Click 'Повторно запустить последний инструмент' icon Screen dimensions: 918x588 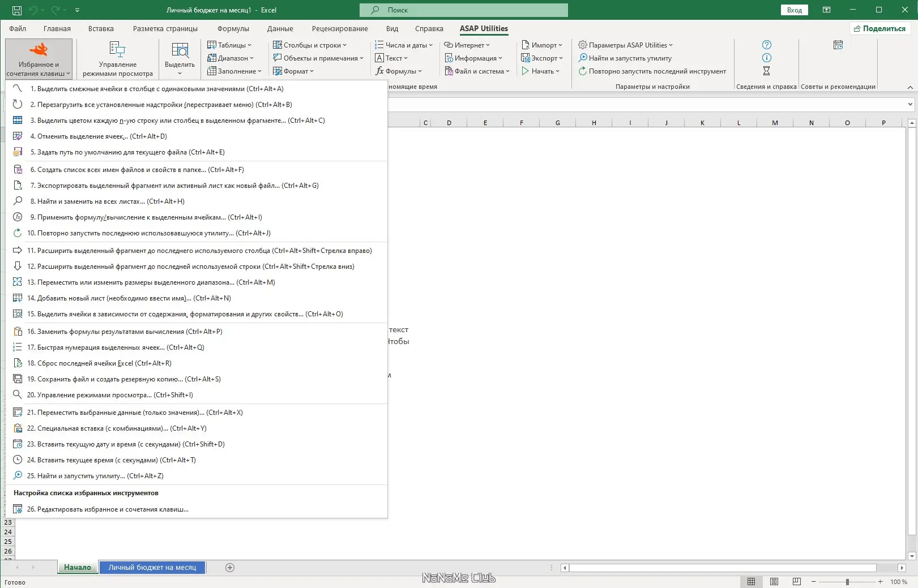(x=583, y=71)
